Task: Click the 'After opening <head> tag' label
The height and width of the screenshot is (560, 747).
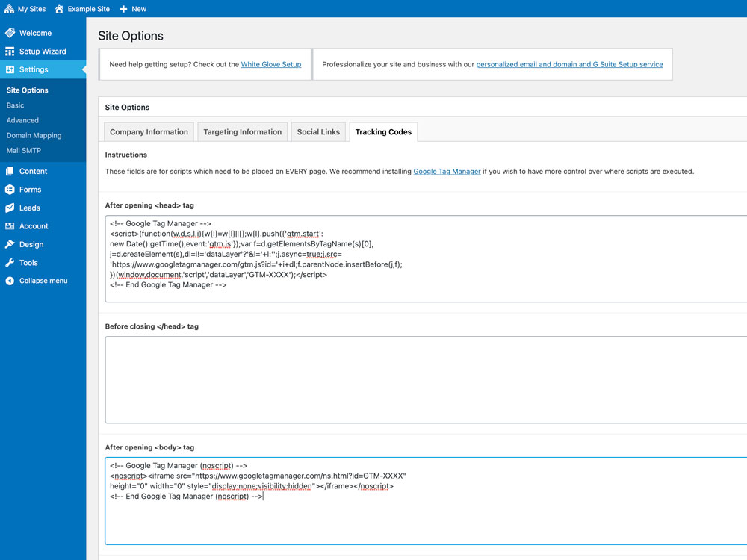Action: click(149, 205)
